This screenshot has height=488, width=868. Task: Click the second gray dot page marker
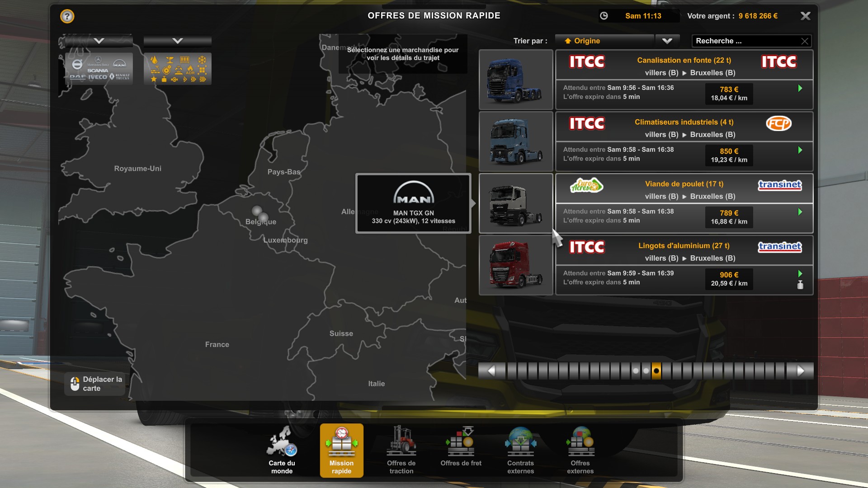click(646, 371)
